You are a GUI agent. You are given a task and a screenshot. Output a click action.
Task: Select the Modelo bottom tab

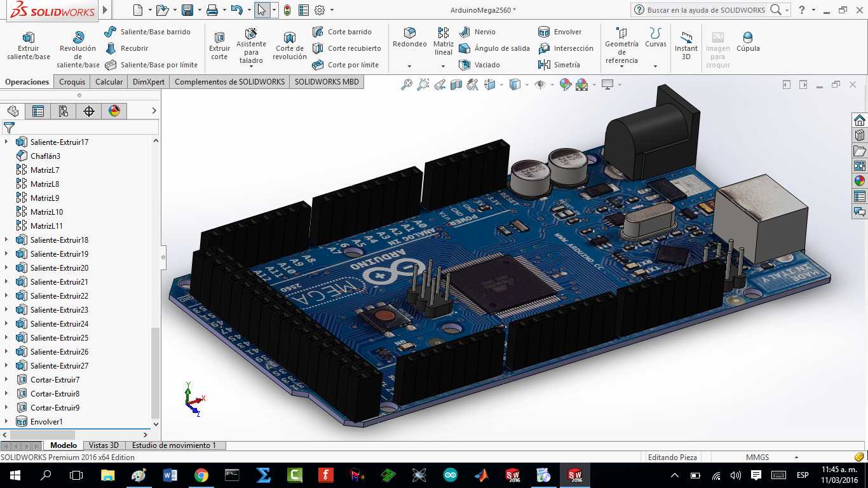[x=64, y=445]
